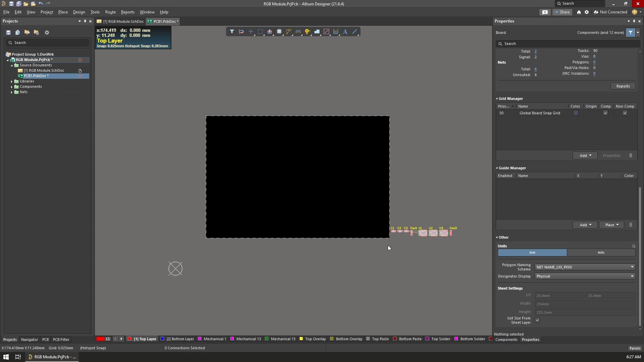Toggle Bottom Layer visibility in layer bar
Screen dimensions: 644x362
coord(162,339)
